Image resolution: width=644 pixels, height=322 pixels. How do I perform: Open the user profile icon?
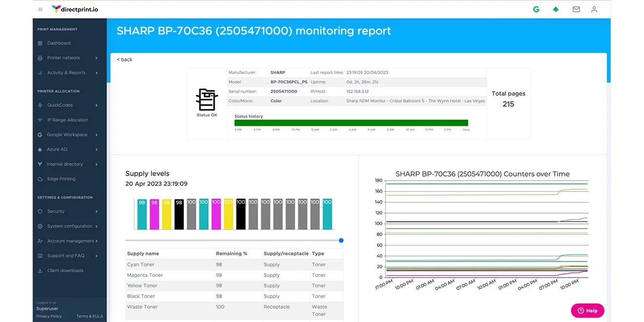594,9
